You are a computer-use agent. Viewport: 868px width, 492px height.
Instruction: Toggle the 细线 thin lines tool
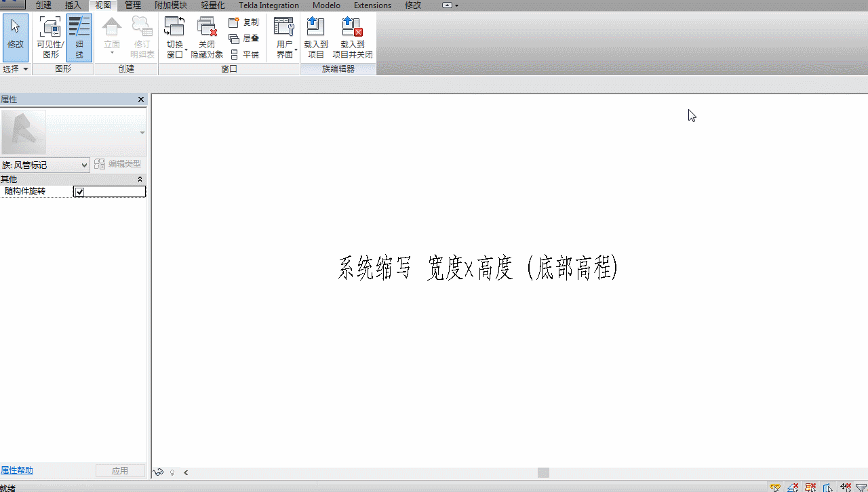point(79,37)
